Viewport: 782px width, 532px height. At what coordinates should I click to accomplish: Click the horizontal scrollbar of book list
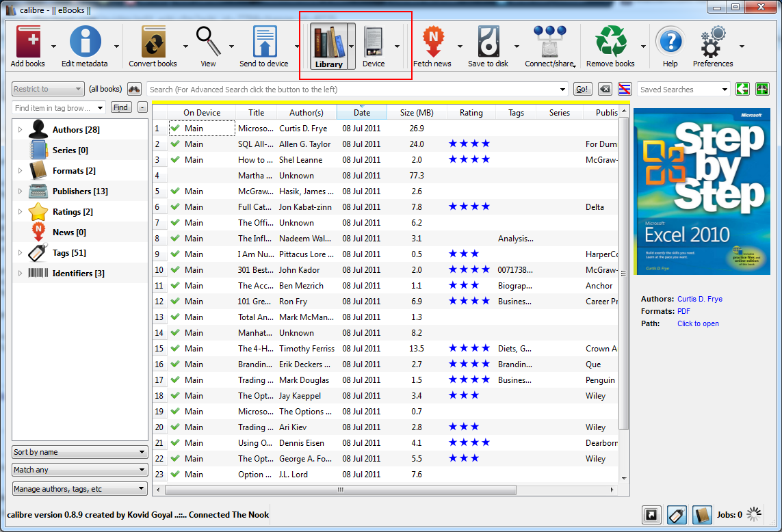(x=341, y=490)
